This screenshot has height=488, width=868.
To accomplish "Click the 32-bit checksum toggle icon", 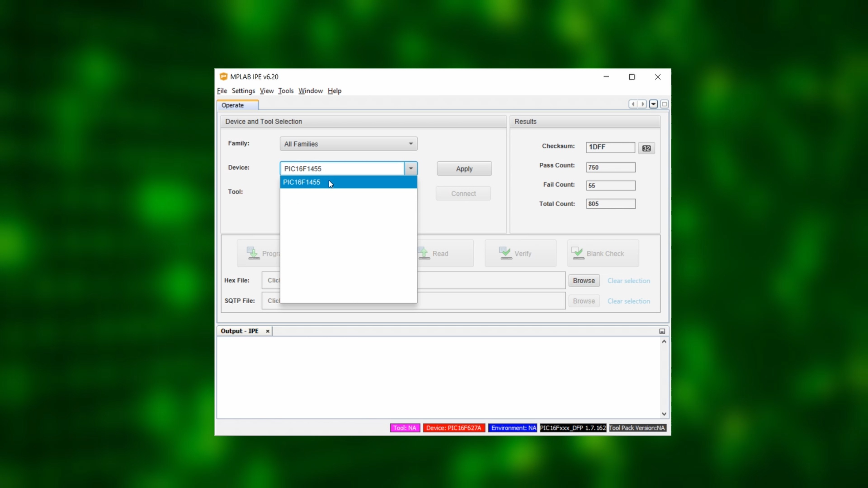I will pos(646,148).
